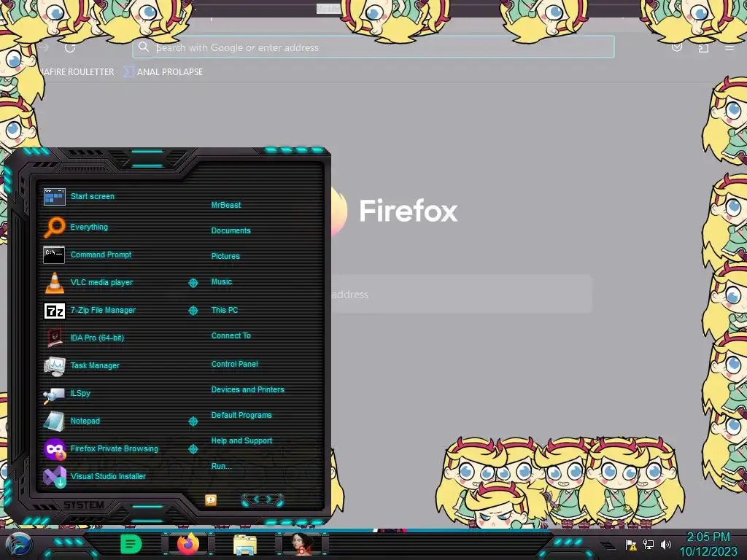747x560 pixels.
Task: Click Run... in start menu
Action: pyautogui.click(x=222, y=466)
